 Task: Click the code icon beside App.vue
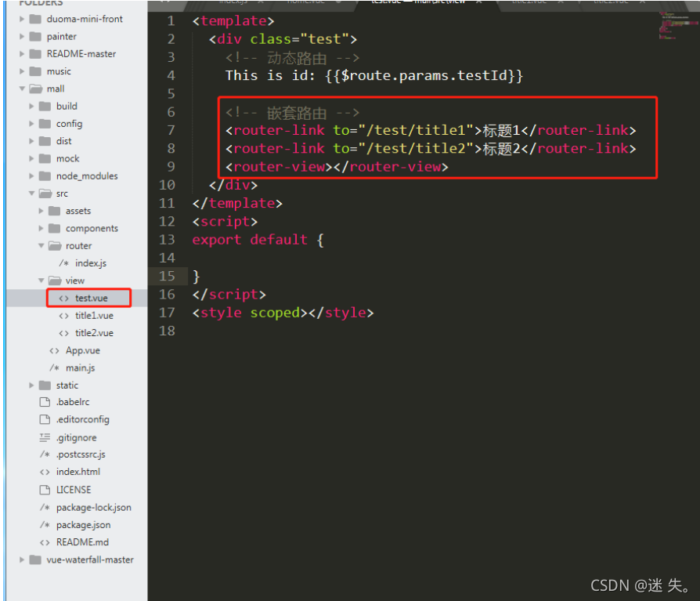click(x=54, y=351)
